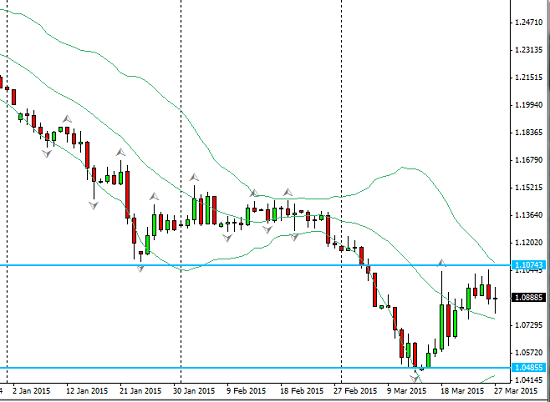The image size is (550, 402).
Task: Click the 9 Feb 2015 date label
Action: coord(246,391)
